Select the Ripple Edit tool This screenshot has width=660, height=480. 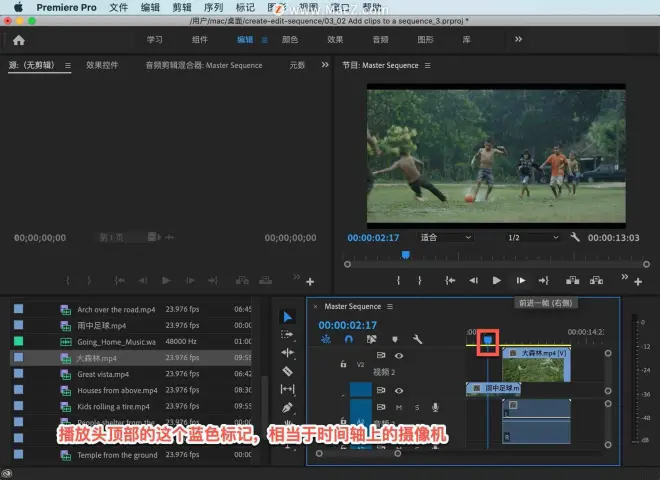click(x=287, y=353)
